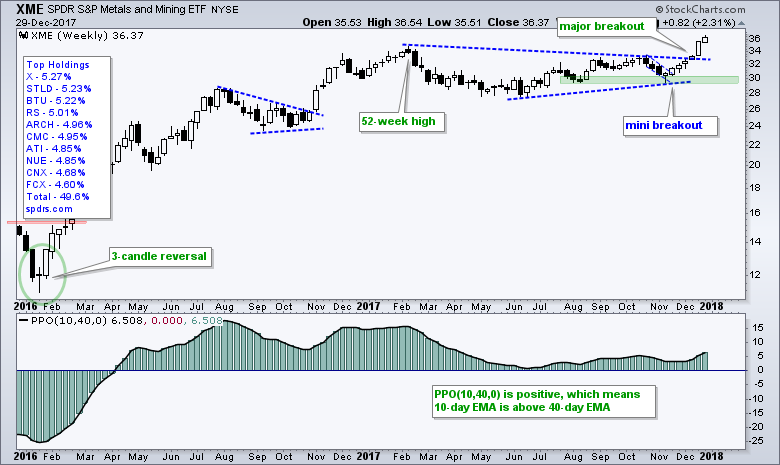
Task: Click the NYSE exchange label
Action: pos(225,9)
